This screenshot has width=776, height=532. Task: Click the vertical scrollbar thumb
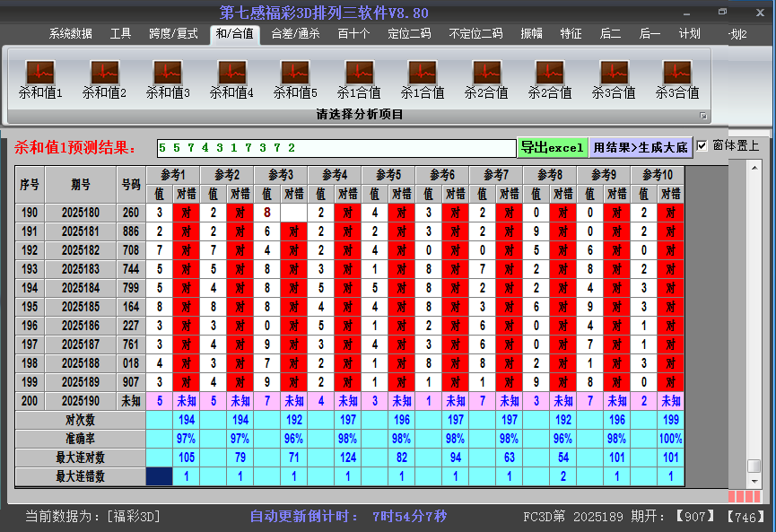click(754, 466)
